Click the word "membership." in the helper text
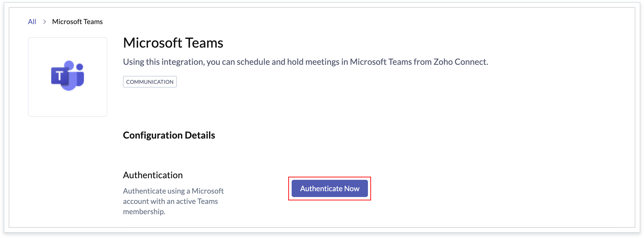Image resolution: width=644 pixels, height=238 pixels. (x=144, y=212)
